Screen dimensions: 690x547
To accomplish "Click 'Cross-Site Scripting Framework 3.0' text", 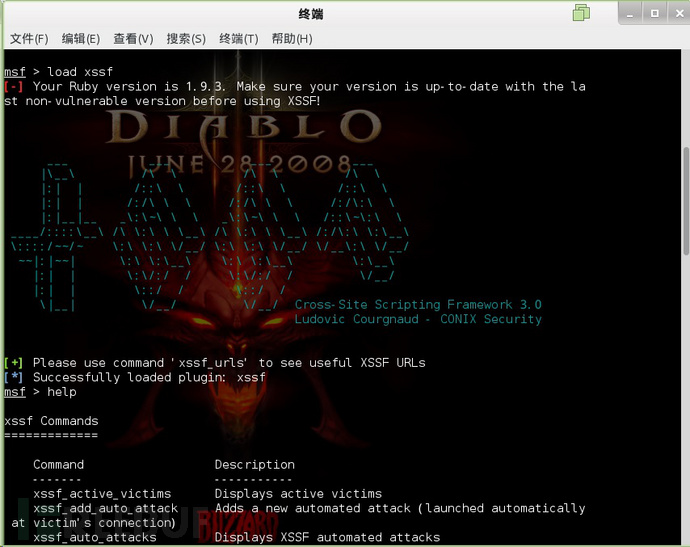I will coord(418,305).
